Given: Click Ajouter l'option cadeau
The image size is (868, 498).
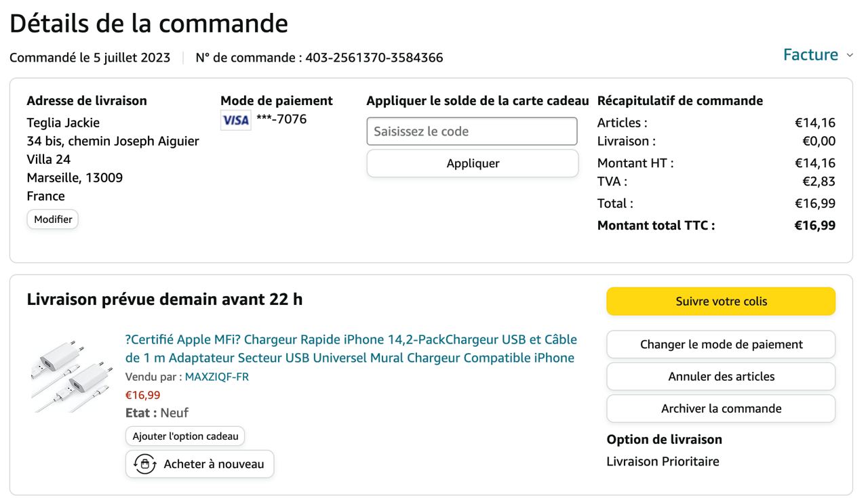Looking at the screenshot, I should click(185, 436).
